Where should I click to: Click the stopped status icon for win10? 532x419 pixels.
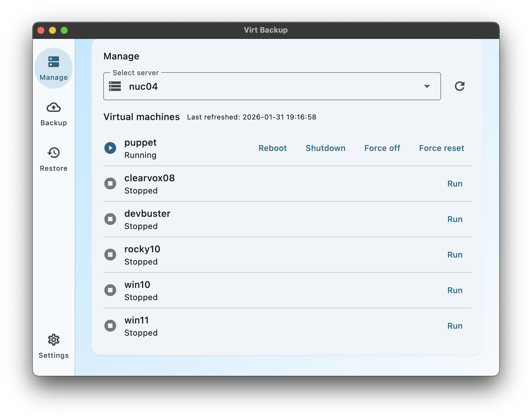point(110,290)
